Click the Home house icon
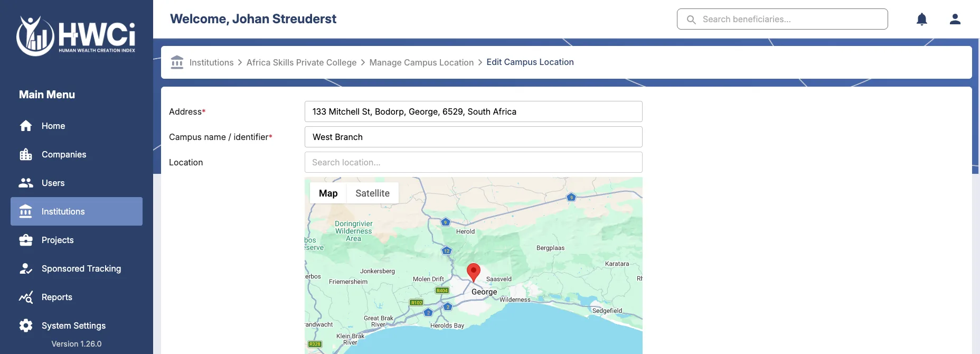The image size is (980, 354). click(26, 126)
